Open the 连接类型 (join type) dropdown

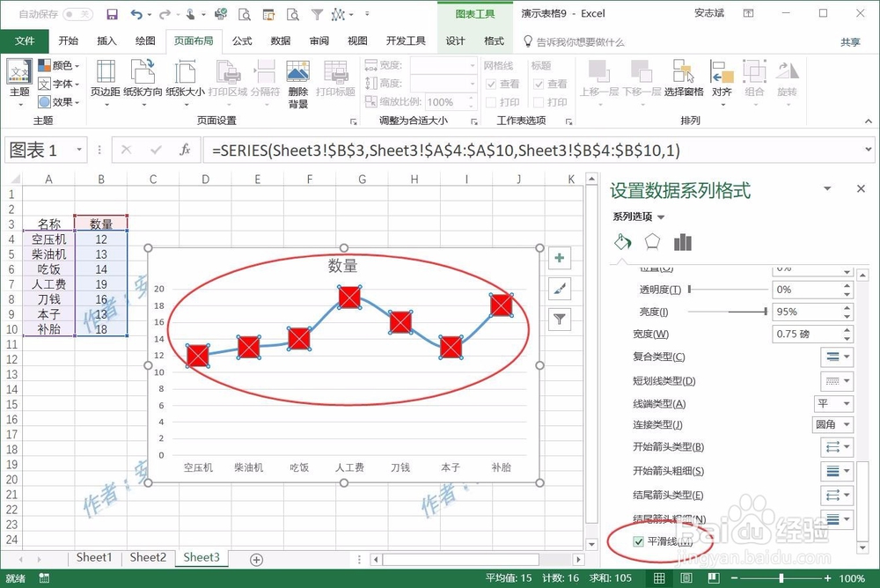[832, 424]
